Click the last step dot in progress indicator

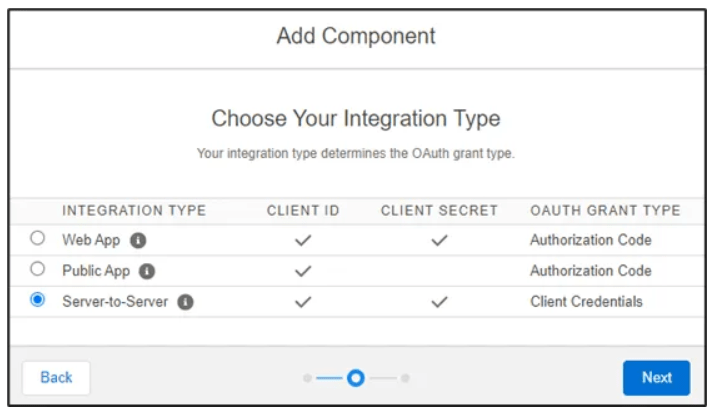coord(406,378)
